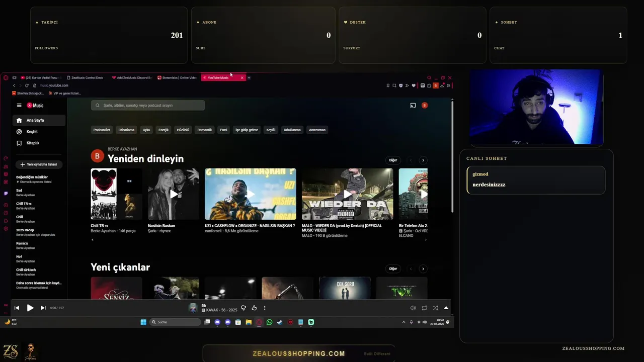Show next items in Yeni çıkanlar carousel
The width and height of the screenshot is (644, 362).
tap(423, 268)
